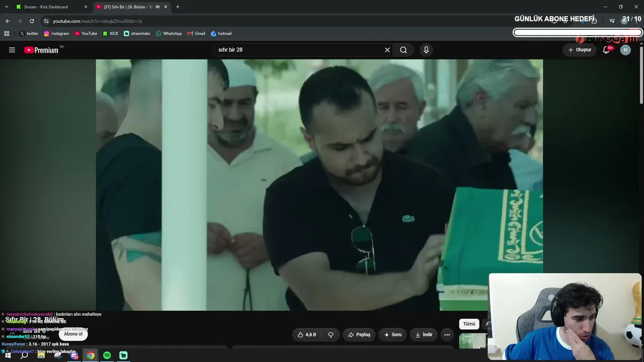This screenshot has height=362, width=644.
Task: Click the Oluştur create button
Action: point(580,50)
